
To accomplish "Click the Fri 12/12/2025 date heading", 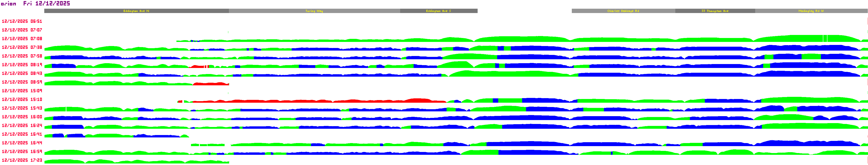I will coord(46,3).
